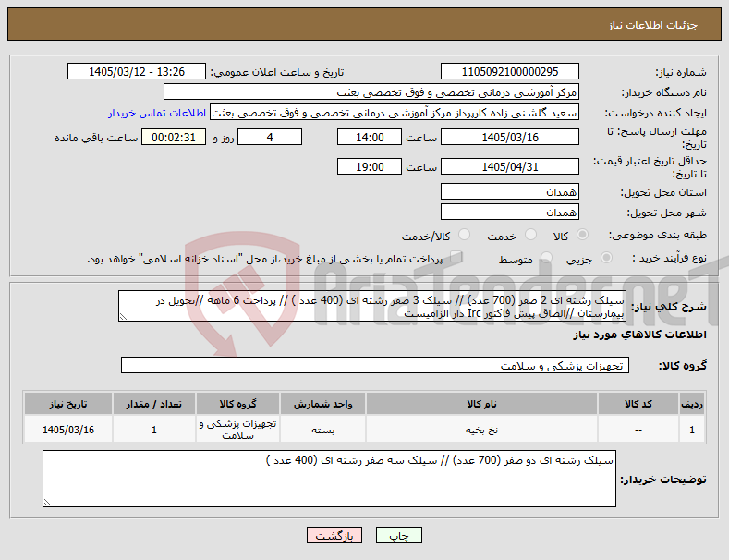Viewport: 729px width, 560px height.
Task: Click the واحد شمارش column header
Action: (x=322, y=404)
